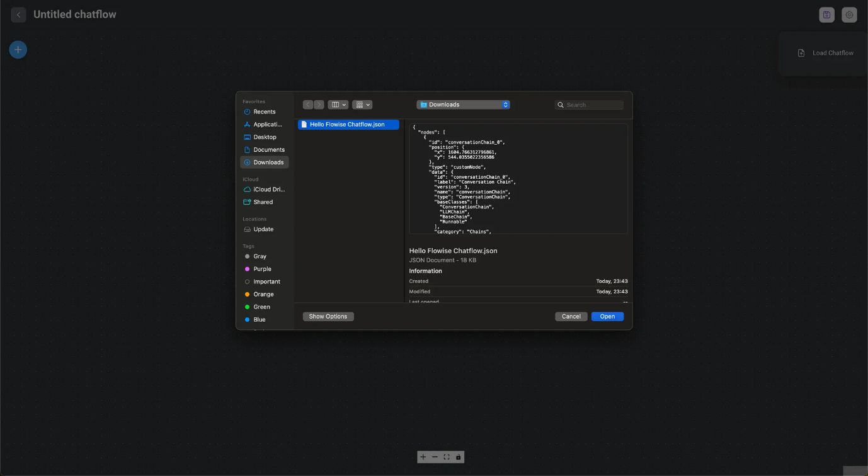The image size is (868, 476).
Task: Click the save chatflow icon
Action: pyautogui.click(x=826, y=15)
